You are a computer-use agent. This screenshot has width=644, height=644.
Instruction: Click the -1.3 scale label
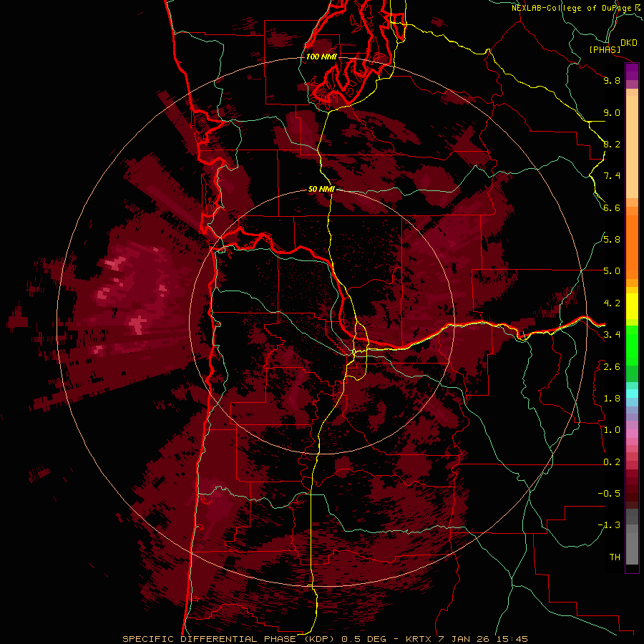coord(609,525)
